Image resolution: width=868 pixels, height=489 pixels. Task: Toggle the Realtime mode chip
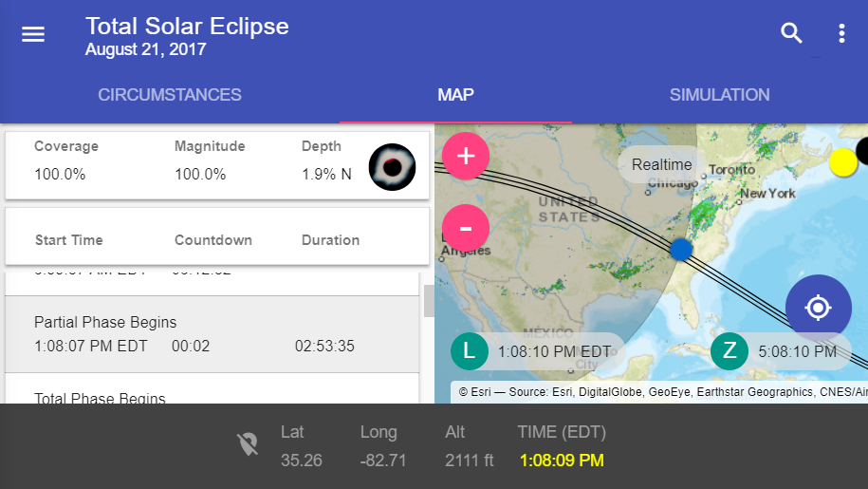tap(661, 164)
